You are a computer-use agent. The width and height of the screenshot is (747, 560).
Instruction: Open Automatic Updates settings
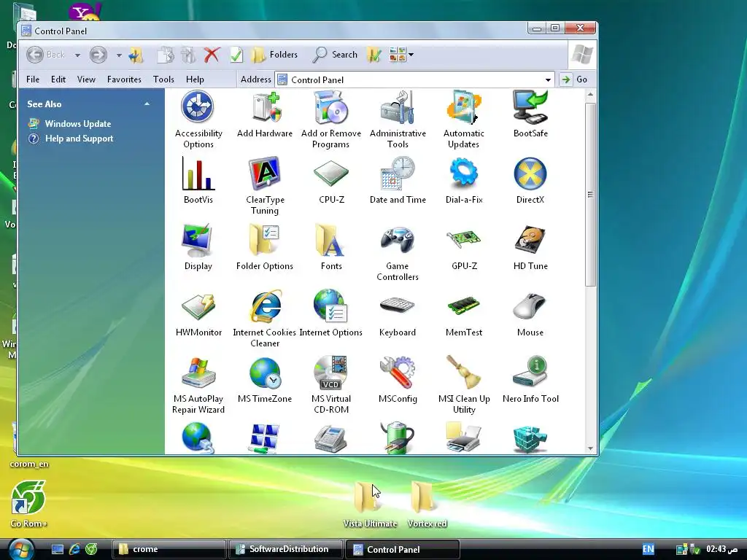[464, 119]
